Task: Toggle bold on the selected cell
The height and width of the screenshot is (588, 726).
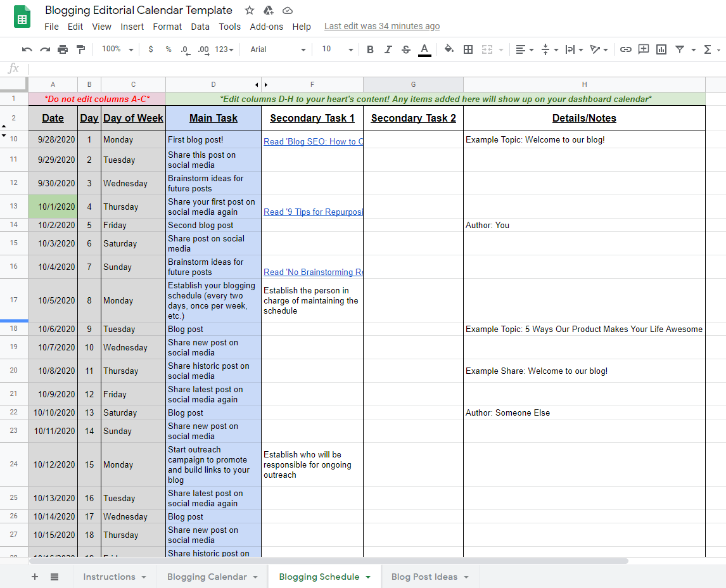Action: [370, 49]
